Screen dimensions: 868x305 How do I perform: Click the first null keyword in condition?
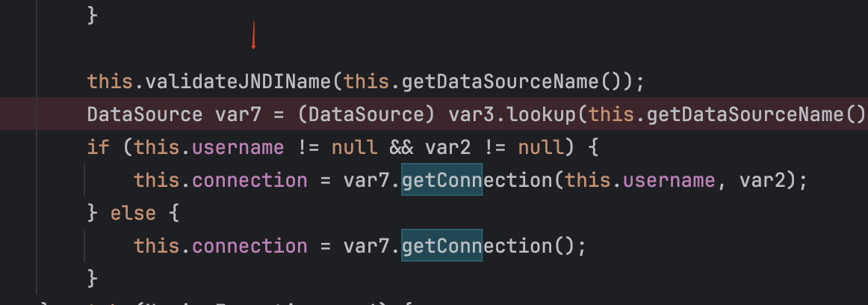click(354, 147)
